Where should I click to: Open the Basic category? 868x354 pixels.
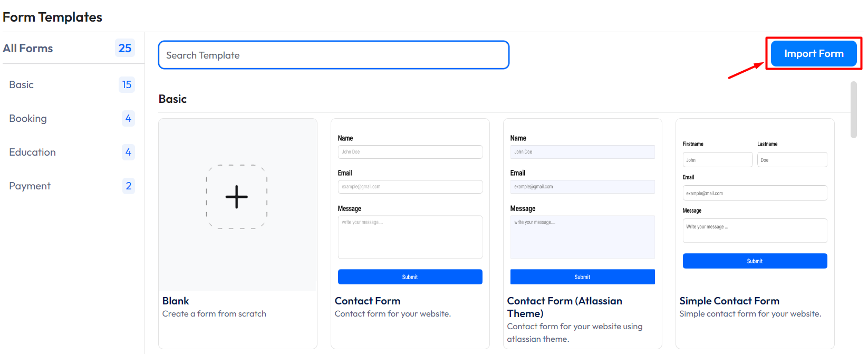22,85
